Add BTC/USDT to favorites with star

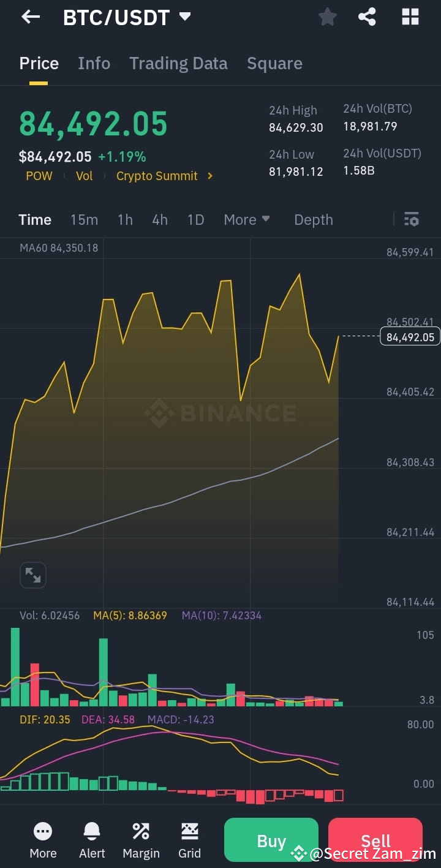coord(328,17)
